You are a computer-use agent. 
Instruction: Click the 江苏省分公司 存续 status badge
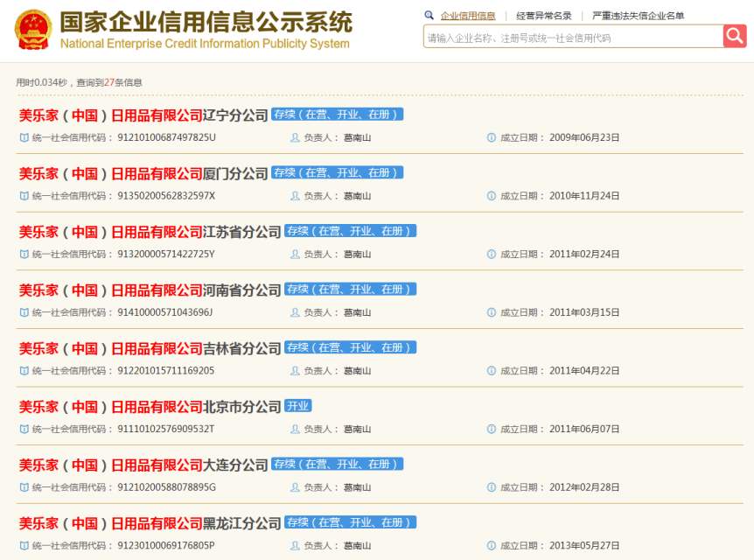click(350, 231)
